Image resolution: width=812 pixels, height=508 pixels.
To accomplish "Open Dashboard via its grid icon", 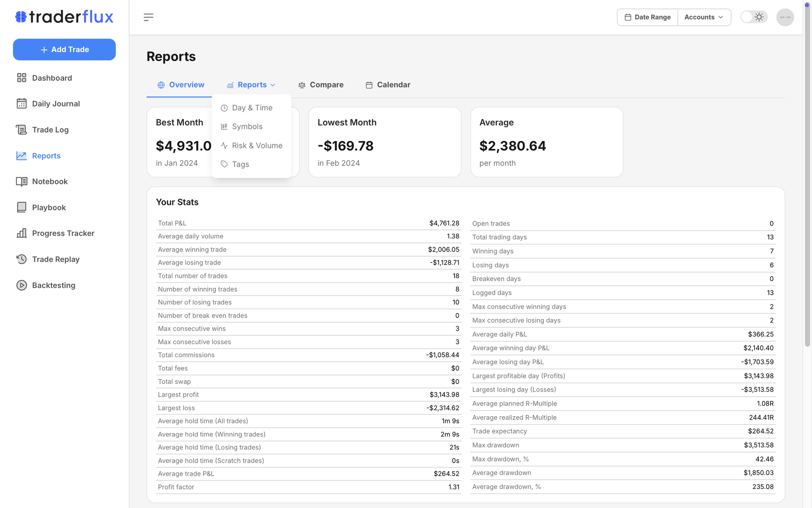I will [x=22, y=78].
